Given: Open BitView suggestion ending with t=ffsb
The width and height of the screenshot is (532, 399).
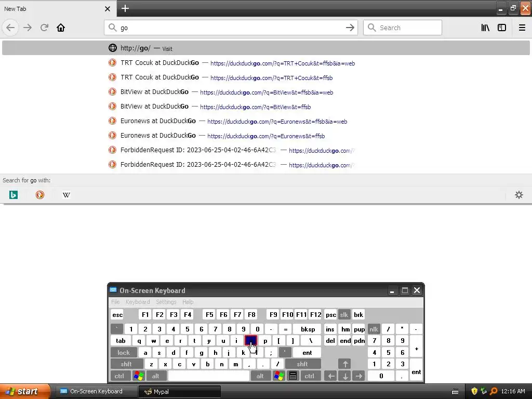Looking at the screenshot, I should coord(266,107).
